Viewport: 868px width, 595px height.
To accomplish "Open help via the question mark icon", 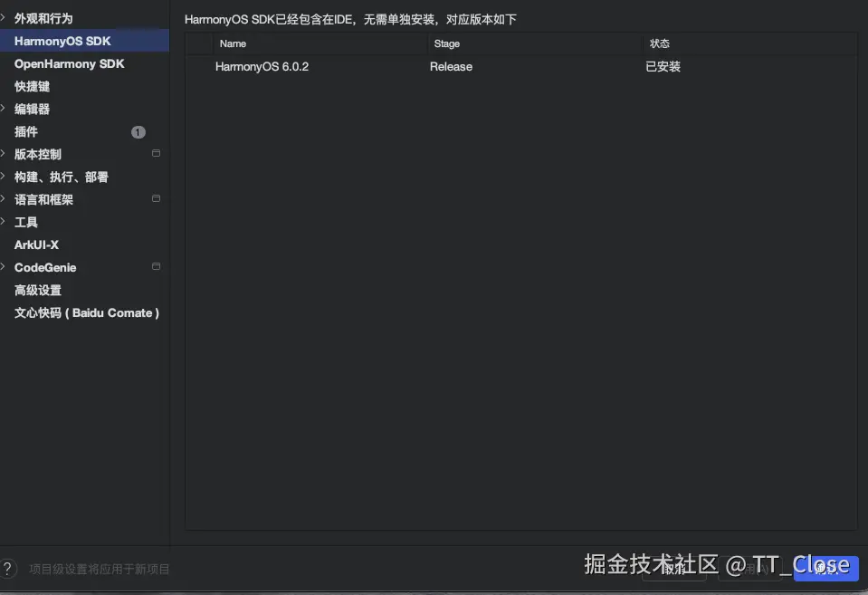I will click(x=8, y=569).
